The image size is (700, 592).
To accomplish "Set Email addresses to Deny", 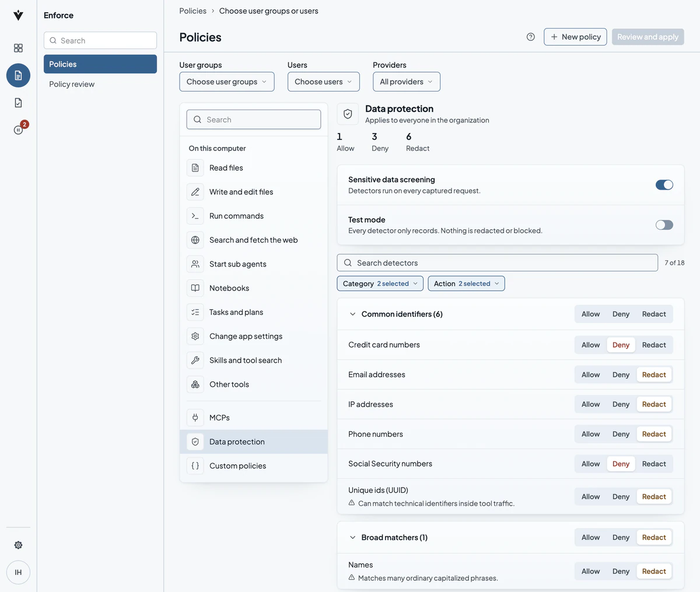I will pyautogui.click(x=621, y=374).
